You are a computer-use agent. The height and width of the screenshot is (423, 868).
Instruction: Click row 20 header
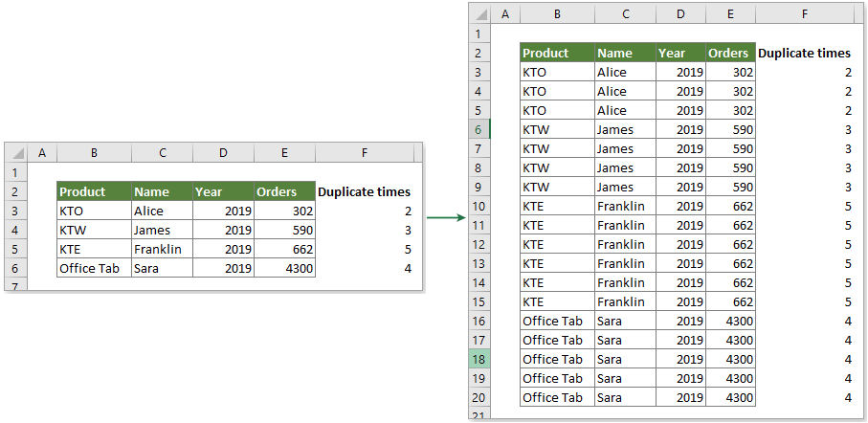tap(479, 397)
